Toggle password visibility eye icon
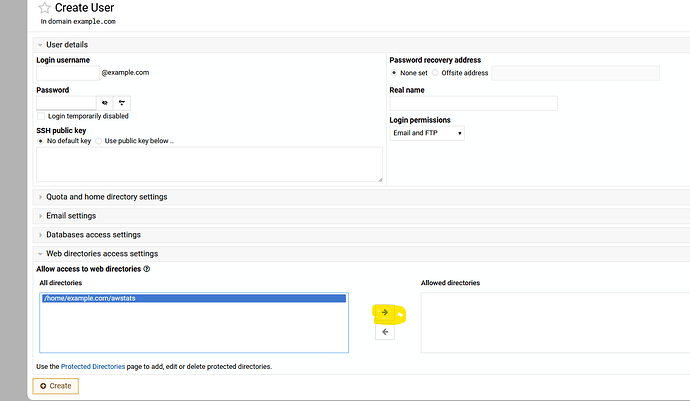Screen dimensions: 690x401 pos(105,103)
